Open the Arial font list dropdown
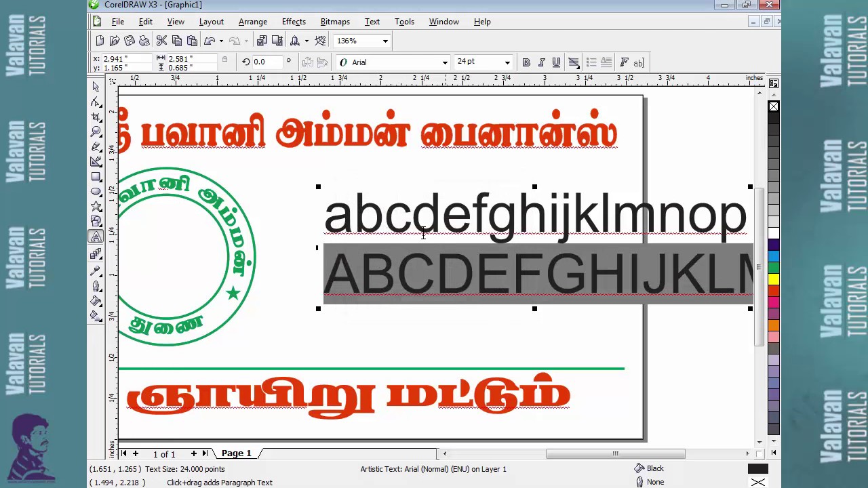The width and height of the screenshot is (868, 488). (x=445, y=62)
